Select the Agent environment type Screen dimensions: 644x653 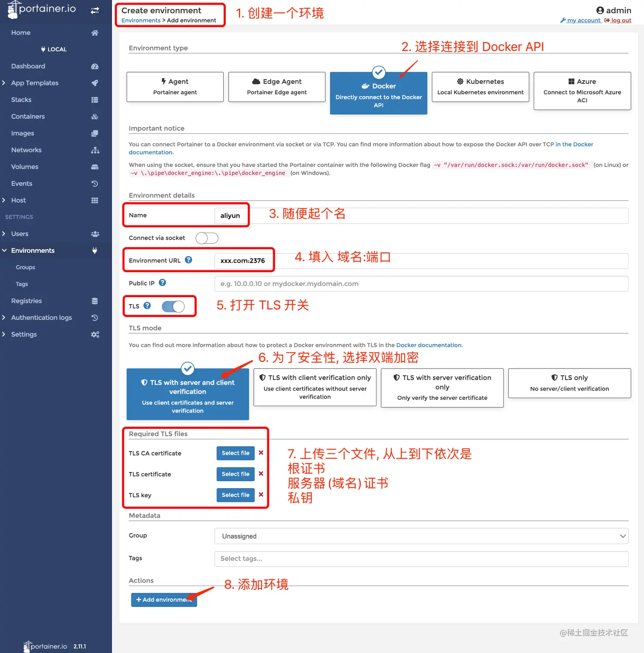tap(175, 87)
